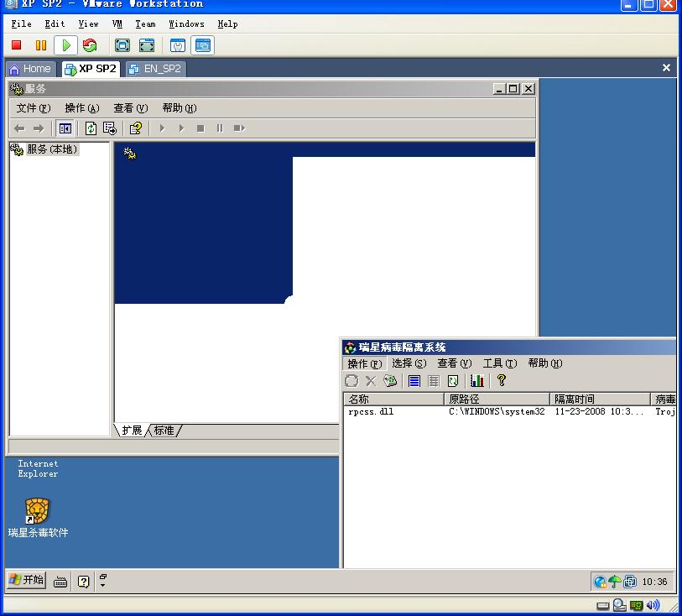The height and width of the screenshot is (616, 682).
Task: Open 操作(F) menu in quarantine window
Action: coord(364,363)
